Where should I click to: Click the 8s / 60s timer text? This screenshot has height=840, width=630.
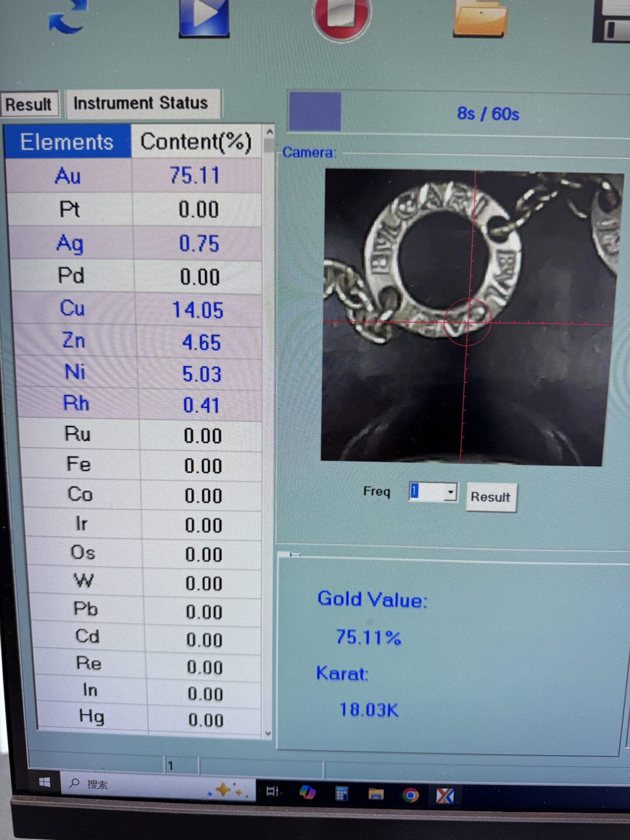point(488,114)
